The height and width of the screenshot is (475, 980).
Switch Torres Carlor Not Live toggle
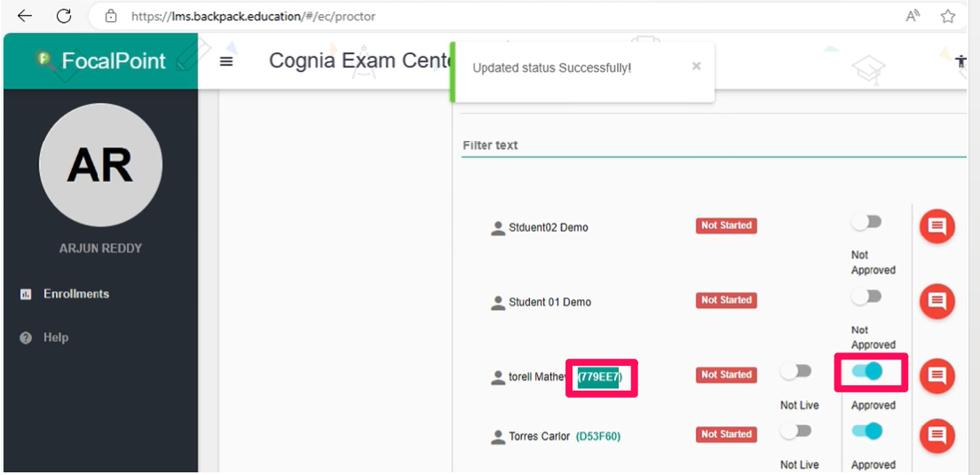pos(796,431)
